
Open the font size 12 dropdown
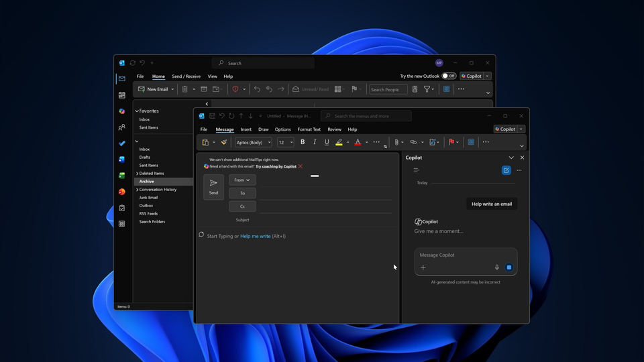coord(286,142)
